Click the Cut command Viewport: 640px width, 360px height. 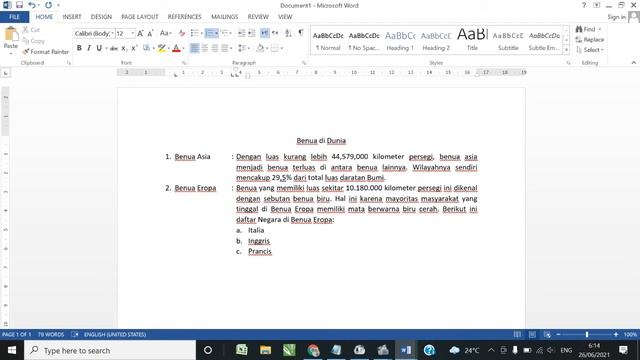[31, 30]
